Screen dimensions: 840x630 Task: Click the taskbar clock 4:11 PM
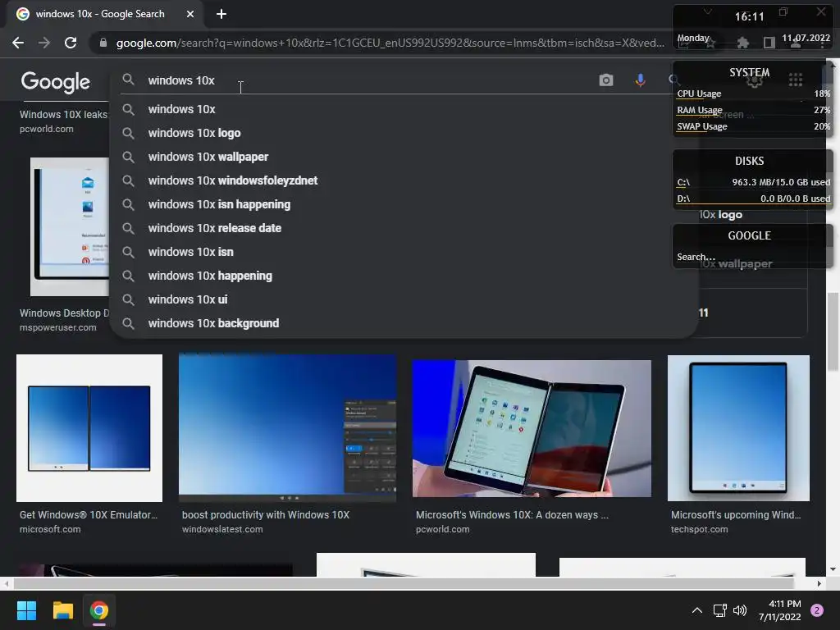click(780, 610)
